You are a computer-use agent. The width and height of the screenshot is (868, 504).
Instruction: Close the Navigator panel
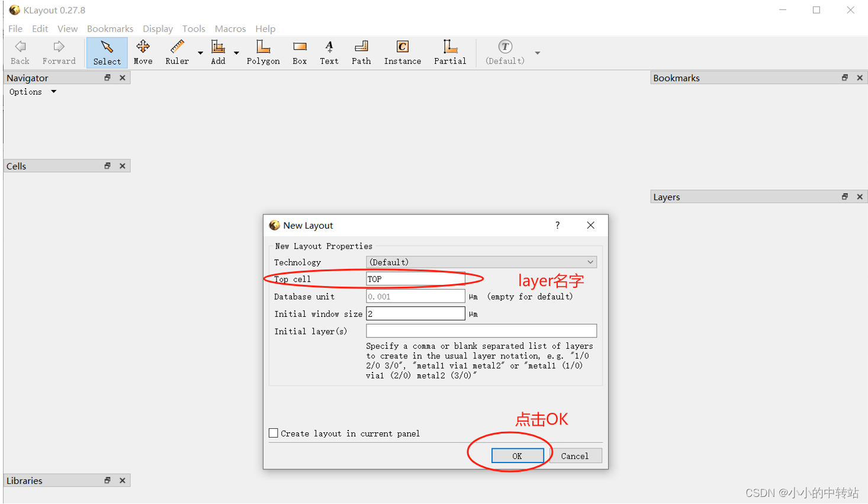[x=123, y=78]
